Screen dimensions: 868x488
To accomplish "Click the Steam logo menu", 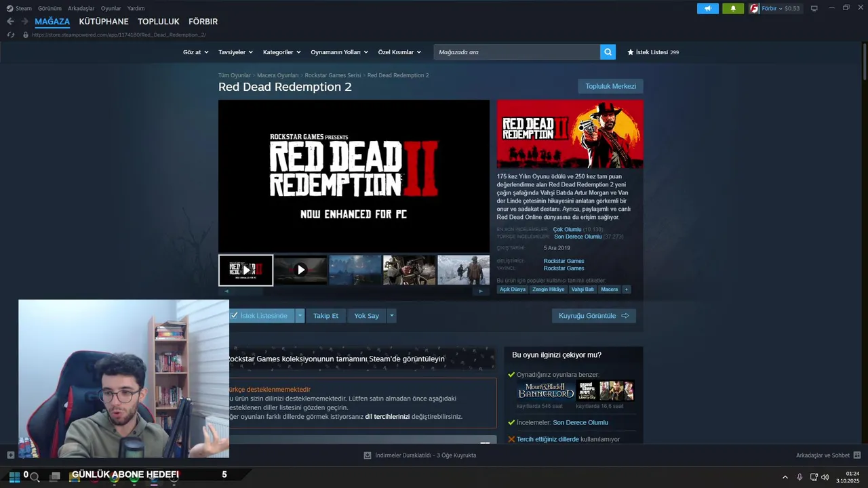I will (x=9, y=8).
